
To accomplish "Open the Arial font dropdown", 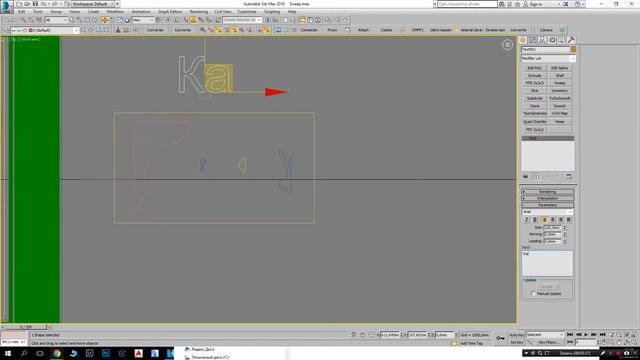I will tap(547, 212).
